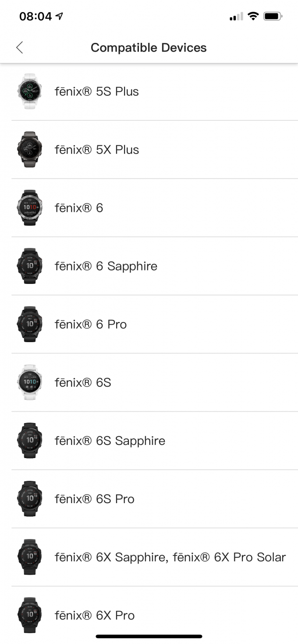Viewport: 298px width, 644px height.
Task: Open the fēnix 6 Sapphire entry
Action: [x=155, y=266]
